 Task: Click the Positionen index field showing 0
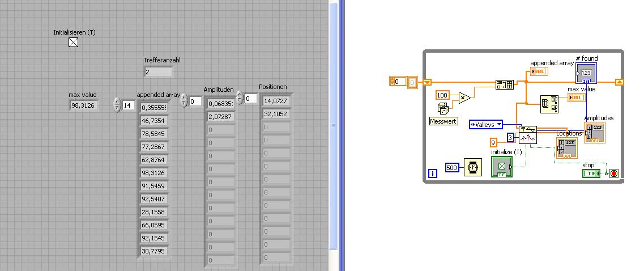(251, 98)
